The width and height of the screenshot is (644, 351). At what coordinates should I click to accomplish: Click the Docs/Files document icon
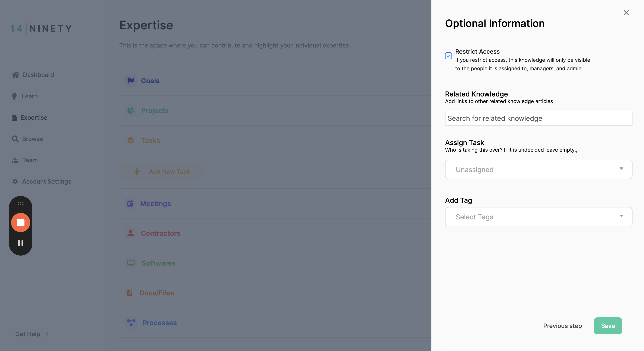(x=129, y=292)
